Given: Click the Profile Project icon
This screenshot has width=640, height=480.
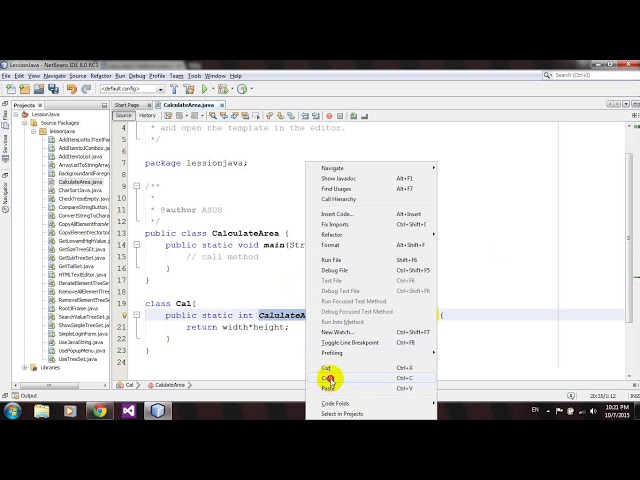Looking at the screenshot, I should pyautogui.click(x=242, y=89).
